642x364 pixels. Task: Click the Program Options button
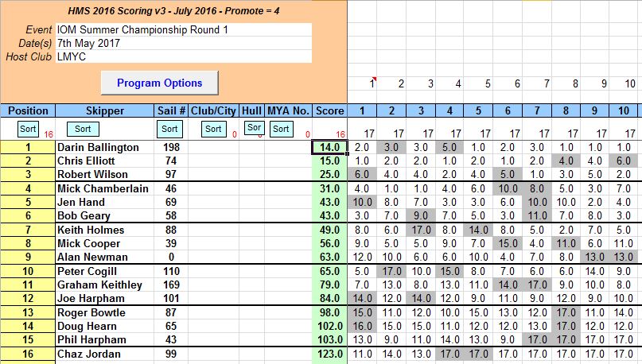[x=159, y=83]
